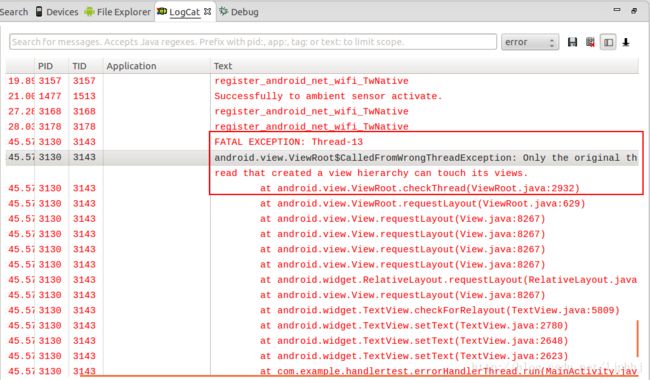Screen dimensions: 650x380
Task: Select the ViewRoot.checkThread stack trace line
Action: tap(322, 188)
